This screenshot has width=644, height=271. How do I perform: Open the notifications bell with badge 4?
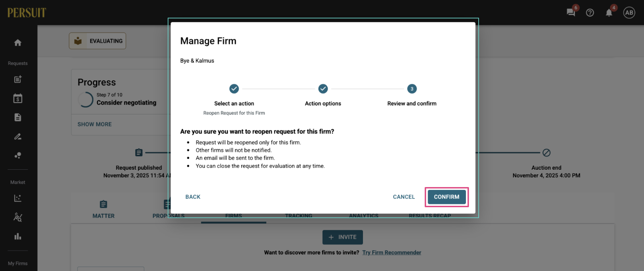click(x=609, y=13)
